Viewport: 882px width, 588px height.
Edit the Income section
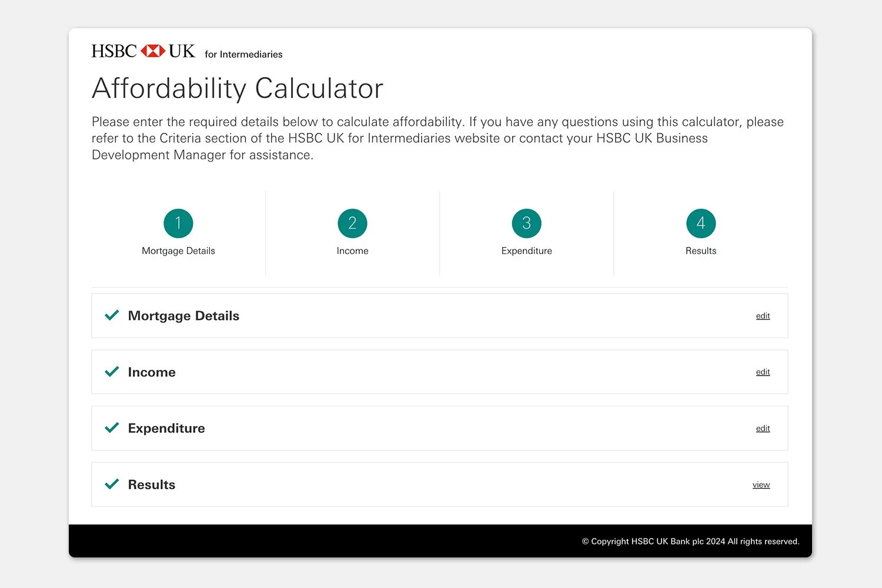(x=763, y=372)
